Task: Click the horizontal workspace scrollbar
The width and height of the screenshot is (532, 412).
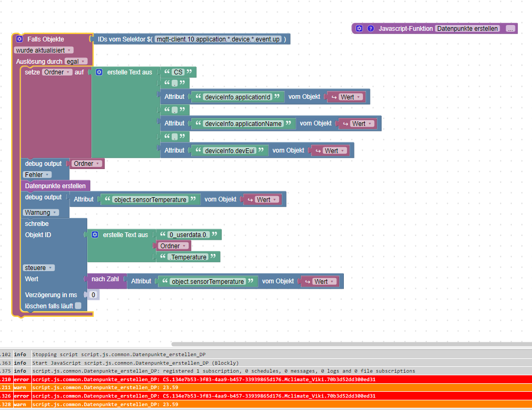Action: pyautogui.click(x=351, y=344)
